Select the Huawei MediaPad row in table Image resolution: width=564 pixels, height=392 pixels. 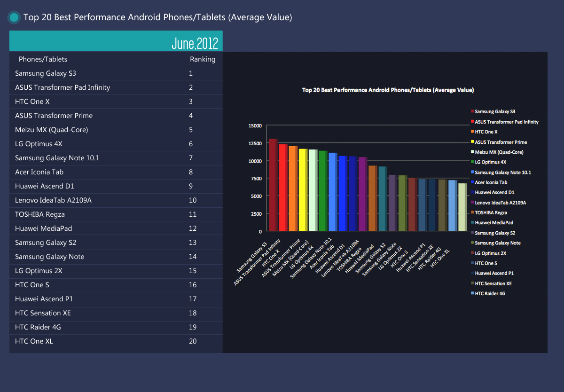(x=116, y=228)
